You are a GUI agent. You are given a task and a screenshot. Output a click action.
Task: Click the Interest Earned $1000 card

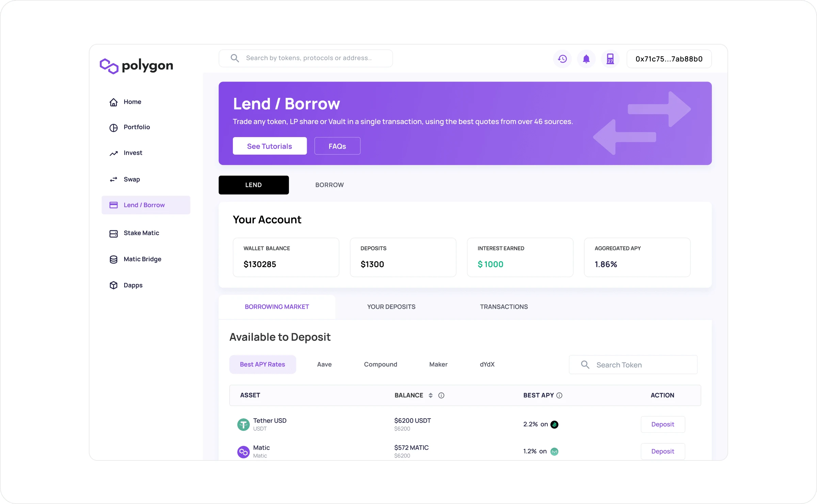(x=520, y=257)
